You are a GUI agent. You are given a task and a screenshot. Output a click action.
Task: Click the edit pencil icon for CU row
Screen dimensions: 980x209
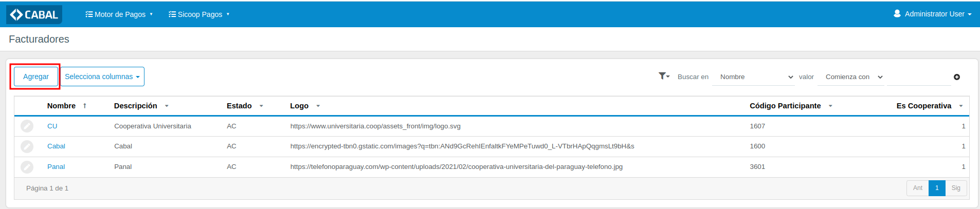tap(27, 126)
